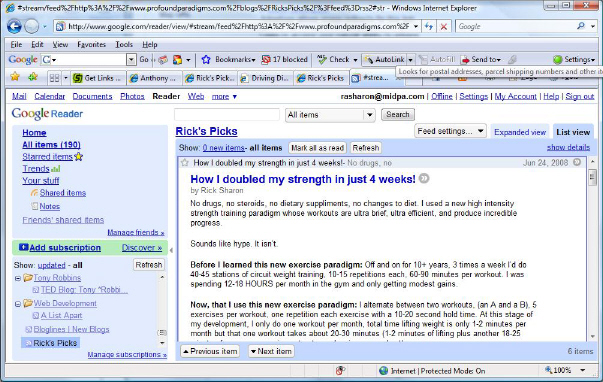Switch to Expanded view tab
The width and height of the screenshot is (603, 382).
point(520,132)
